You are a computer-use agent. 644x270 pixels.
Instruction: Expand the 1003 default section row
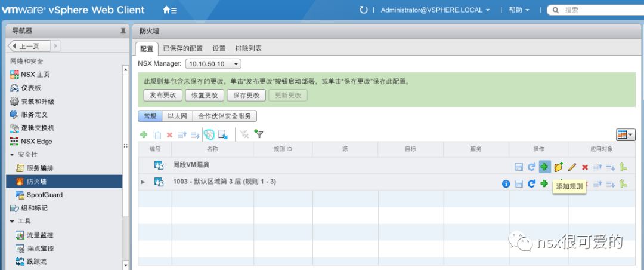[143, 182]
